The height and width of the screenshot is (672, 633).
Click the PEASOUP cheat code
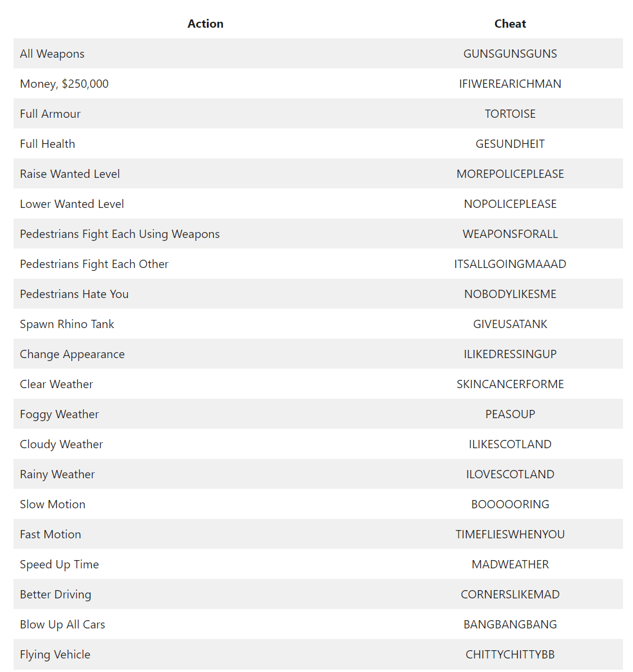point(510,415)
